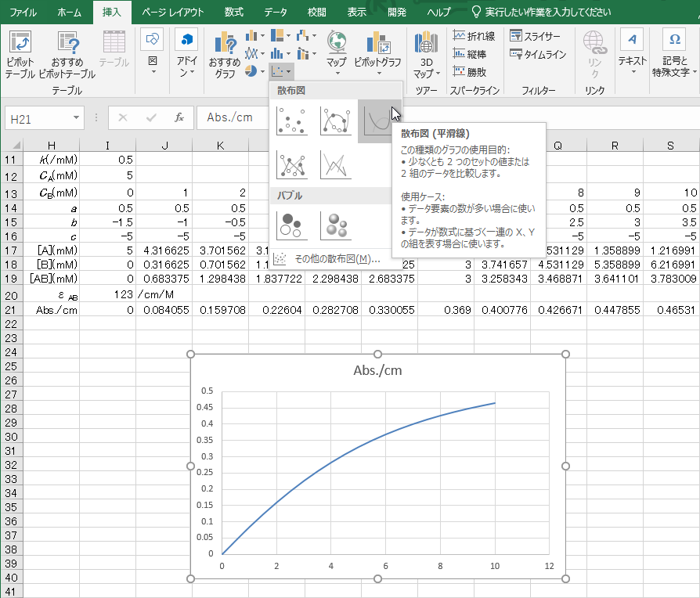The image size is (700, 598).
Task: Select the chart horizontal axis labels
Action: click(385, 566)
